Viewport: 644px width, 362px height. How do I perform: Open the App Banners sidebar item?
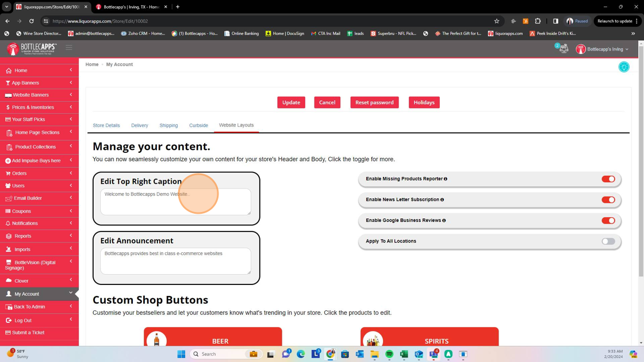(x=40, y=83)
